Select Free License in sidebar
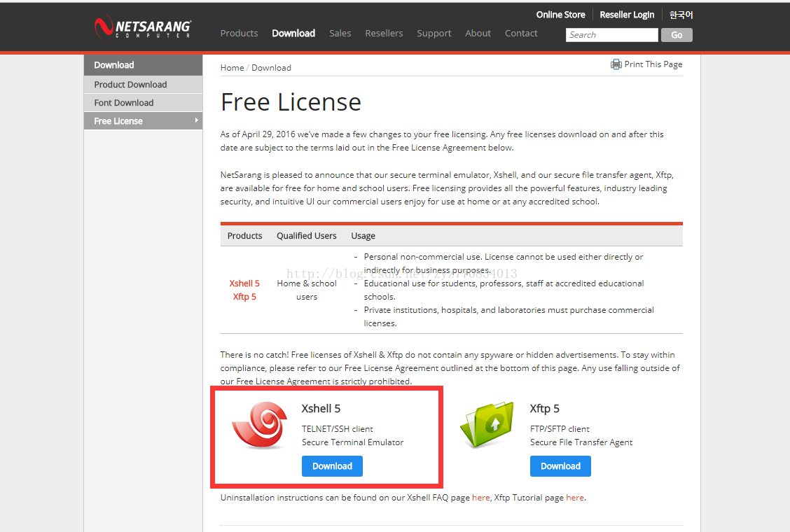This screenshot has height=532, width=790. (143, 121)
